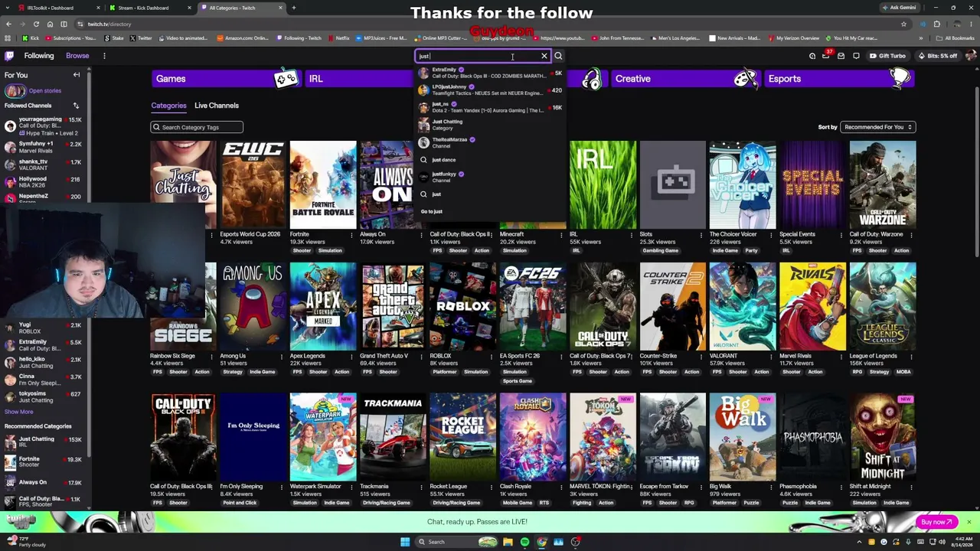Bookmark this page with the star icon
The height and width of the screenshot is (551, 980).
click(903, 24)
